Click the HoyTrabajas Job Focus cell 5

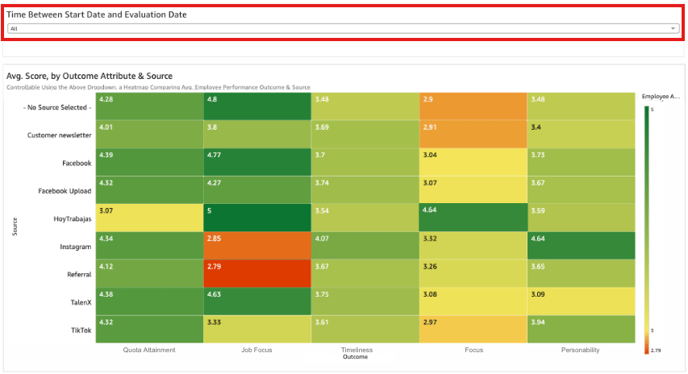pyautogui.click(x=257, y=218)
